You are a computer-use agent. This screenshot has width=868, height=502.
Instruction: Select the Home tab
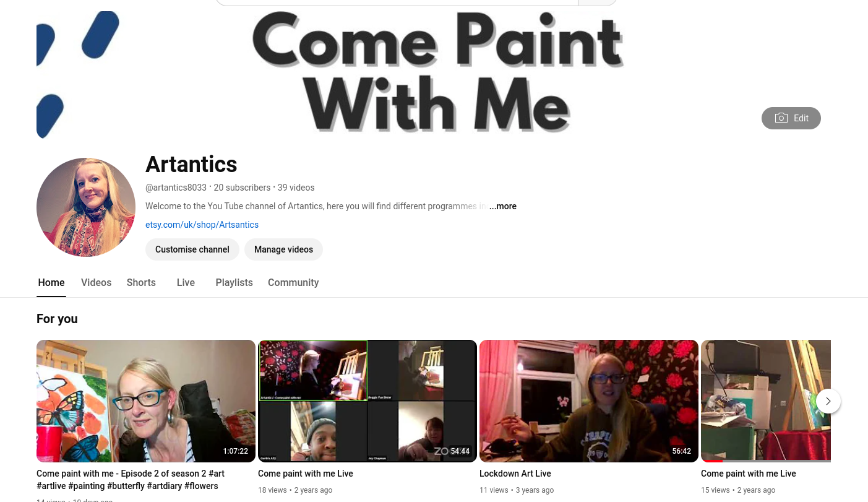tap(51, 282)
